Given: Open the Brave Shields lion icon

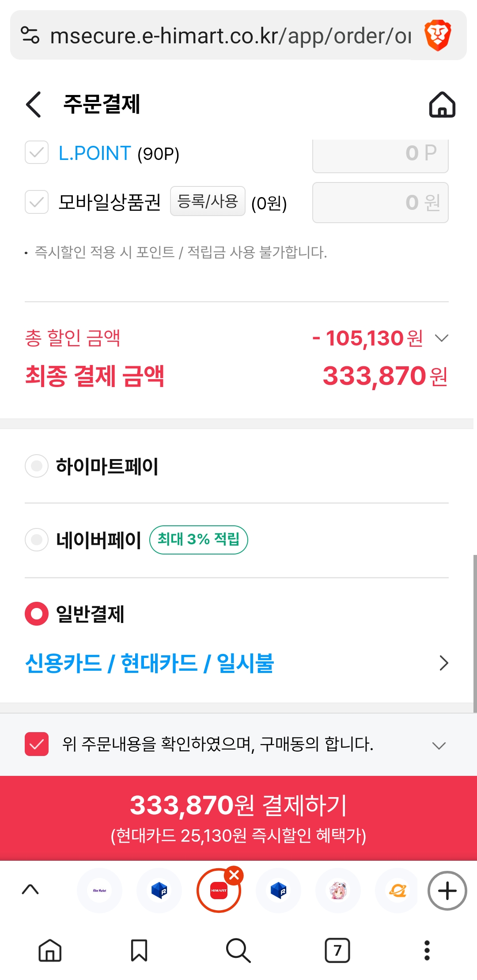Looking at the screenshot, I should (x=437, y=36).
